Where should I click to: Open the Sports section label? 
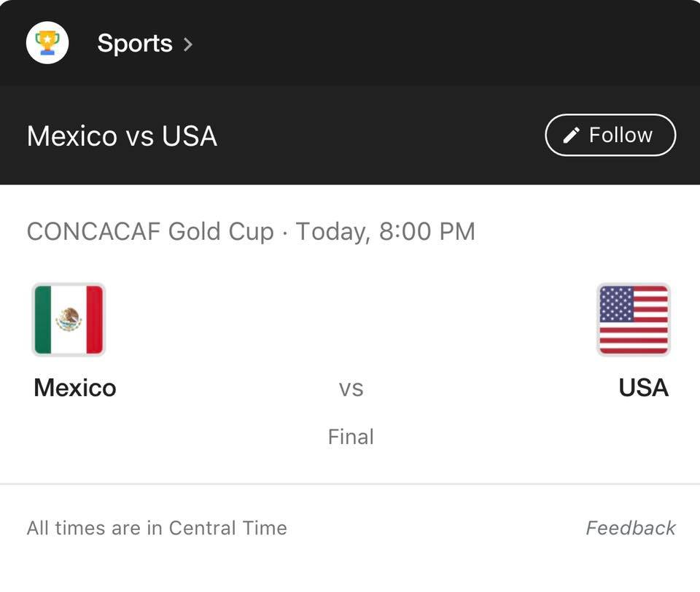(135, 44)
